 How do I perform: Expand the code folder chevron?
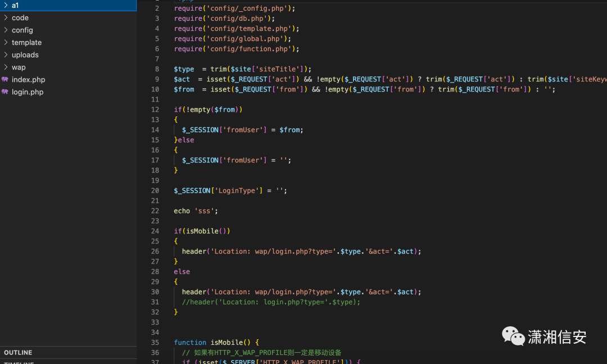(6, 17)
